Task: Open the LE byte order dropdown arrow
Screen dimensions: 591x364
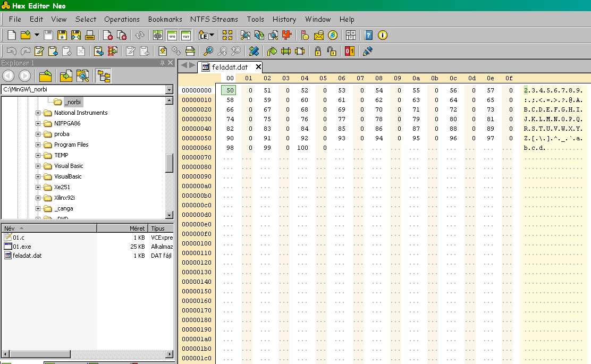Action: coord(212,36)
